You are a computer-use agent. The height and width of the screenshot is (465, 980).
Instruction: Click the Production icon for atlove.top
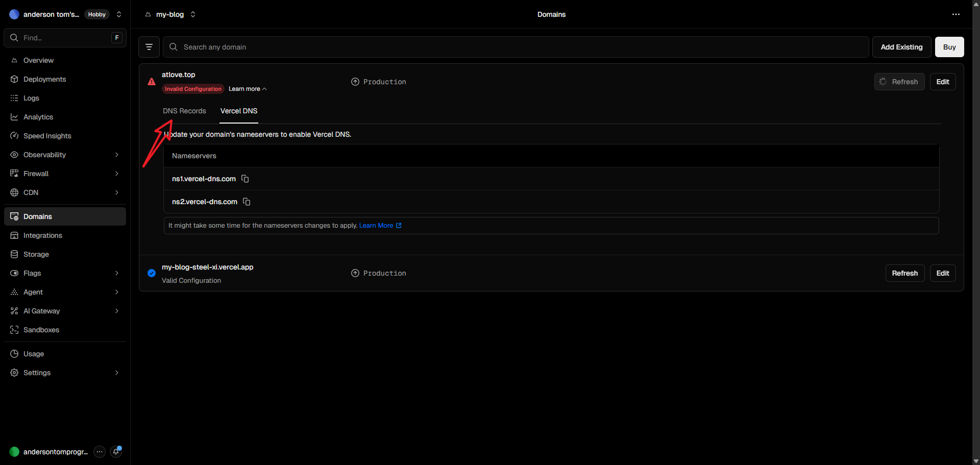[x=355, y=82]
